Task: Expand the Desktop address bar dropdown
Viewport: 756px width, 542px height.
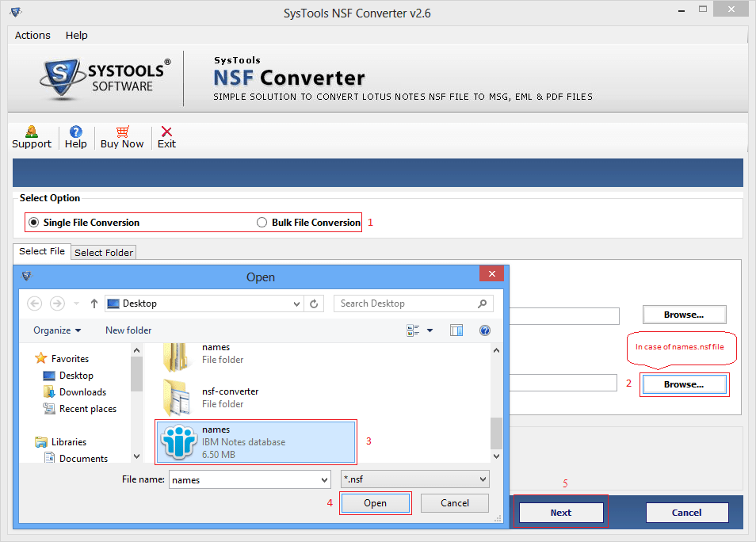Action: [x=296, y=303]
